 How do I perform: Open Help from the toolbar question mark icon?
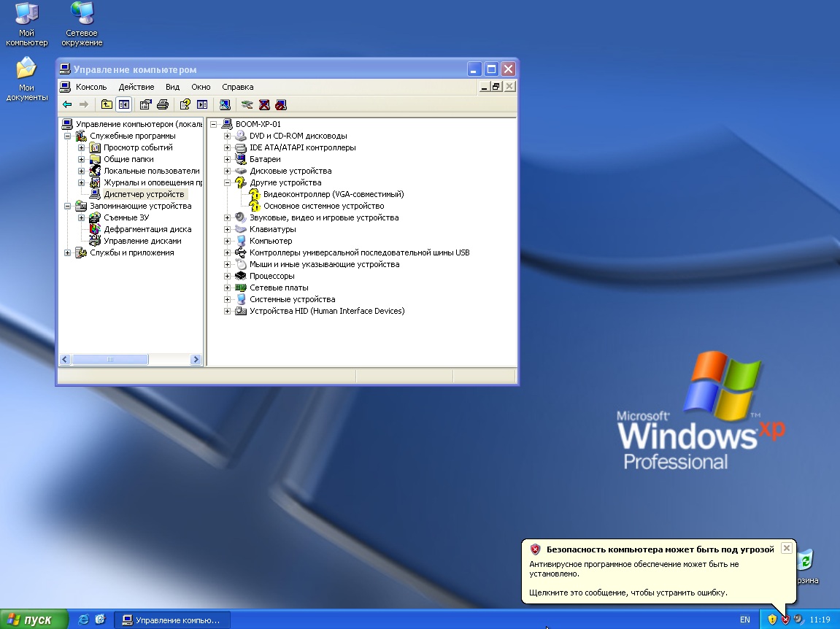pos(185,104)
